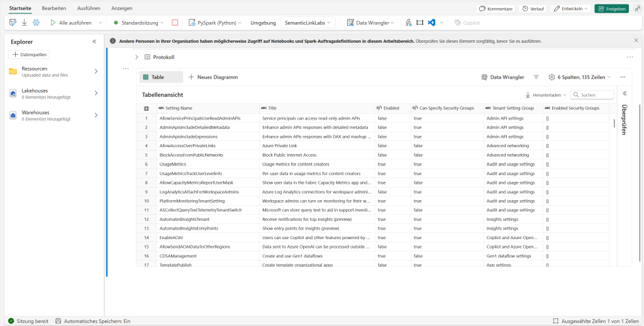Click the Suchen search field
This screenshot has height=326, width=644.
(592, 95)
